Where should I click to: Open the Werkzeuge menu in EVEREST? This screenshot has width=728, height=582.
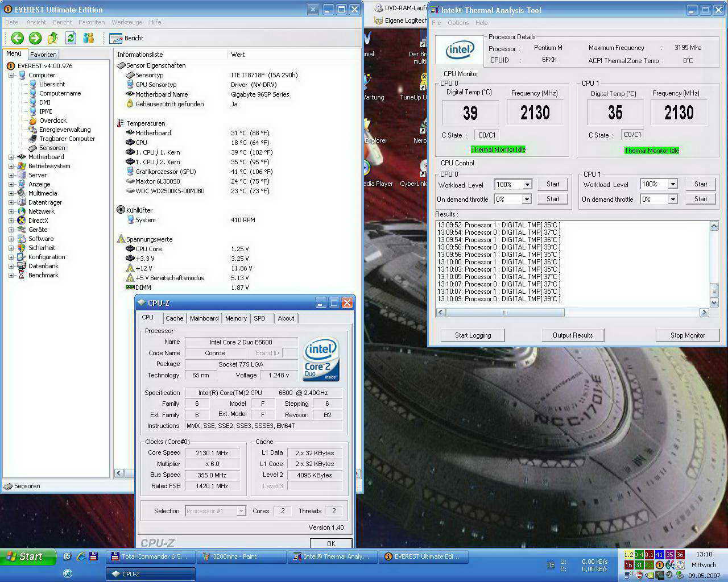(127, 22)
